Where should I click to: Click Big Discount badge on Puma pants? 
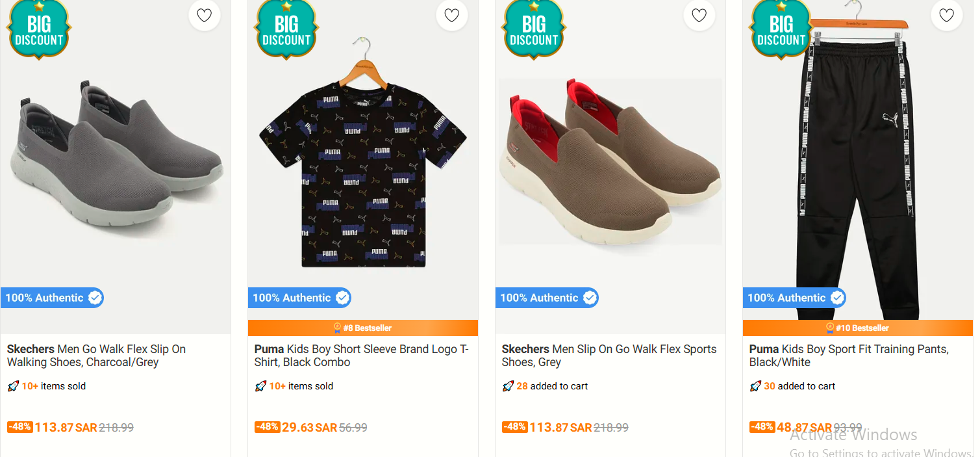(x=781, y=29)
